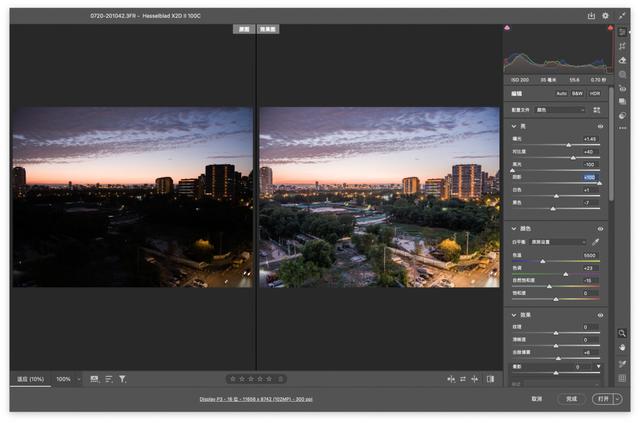Click the trash icon beside the star rating
This screenshot has height=423, width=640.
(x=281, y=379)
